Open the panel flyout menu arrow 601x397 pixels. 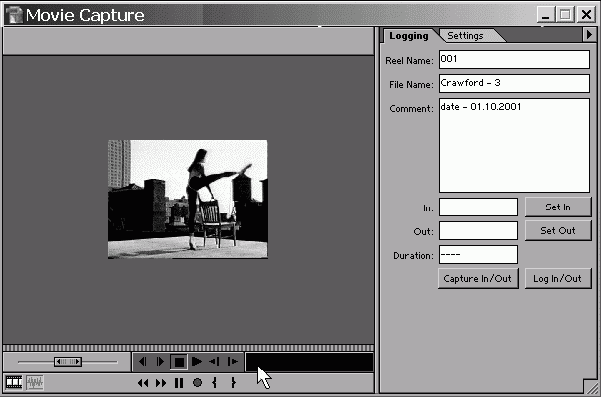coord(589,35)
